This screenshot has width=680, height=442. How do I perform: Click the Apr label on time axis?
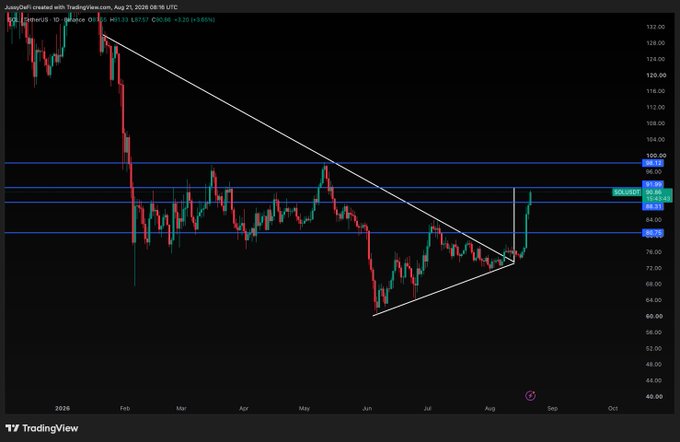[x=244, y=408]
